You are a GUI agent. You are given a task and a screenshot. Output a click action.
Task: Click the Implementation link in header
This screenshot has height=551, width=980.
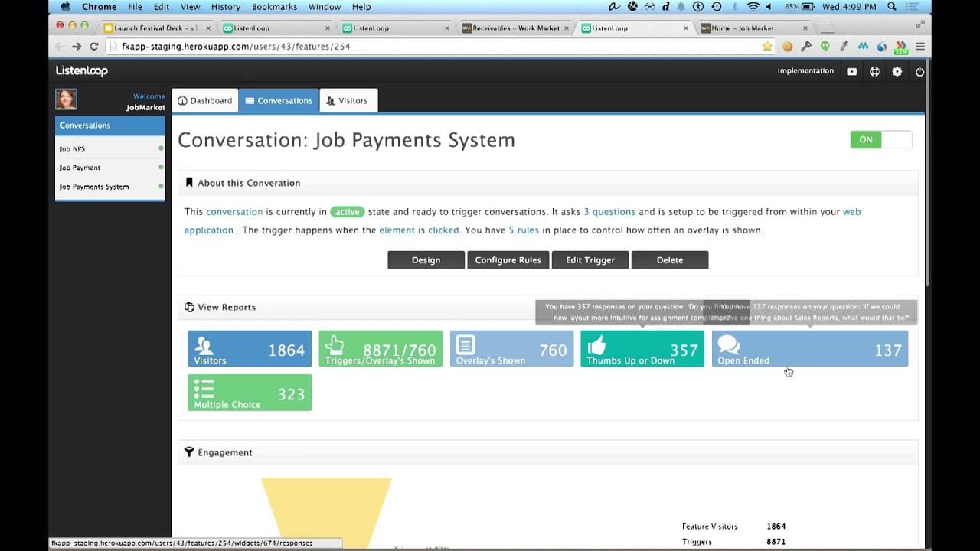click(x=805, y=71)
